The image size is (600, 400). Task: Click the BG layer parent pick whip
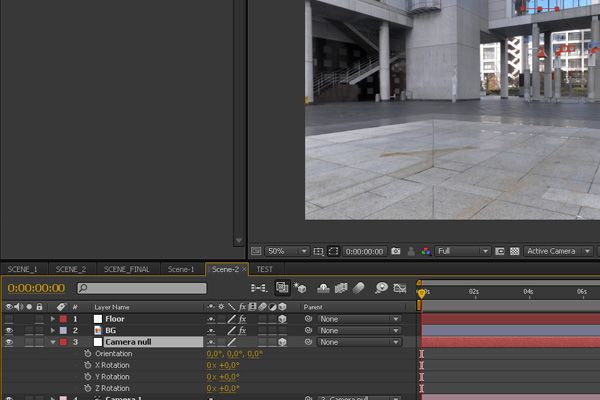[x=308, y=330]
